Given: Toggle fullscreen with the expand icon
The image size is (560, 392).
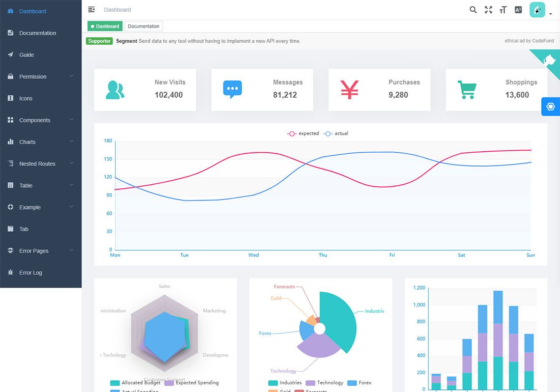Looking at the screenshot, I should tap(488, 10).
